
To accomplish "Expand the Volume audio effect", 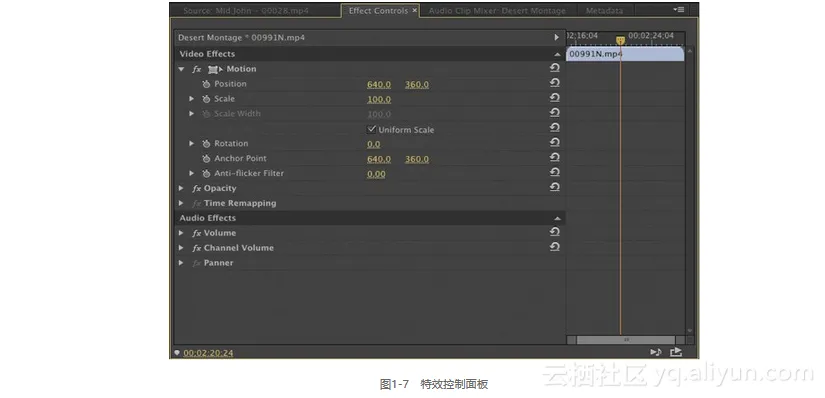I will click(181, 233).
